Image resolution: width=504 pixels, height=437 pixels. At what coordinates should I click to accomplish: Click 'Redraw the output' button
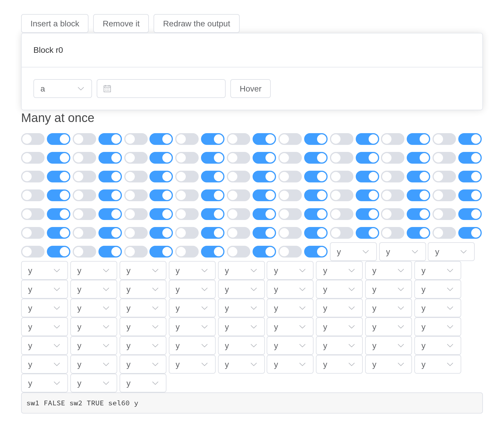[197, 23]
